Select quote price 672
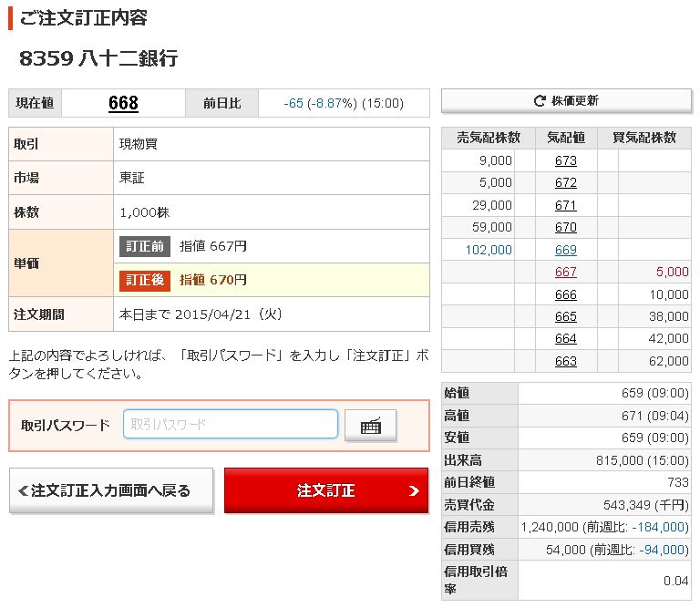 coord(566,182)
